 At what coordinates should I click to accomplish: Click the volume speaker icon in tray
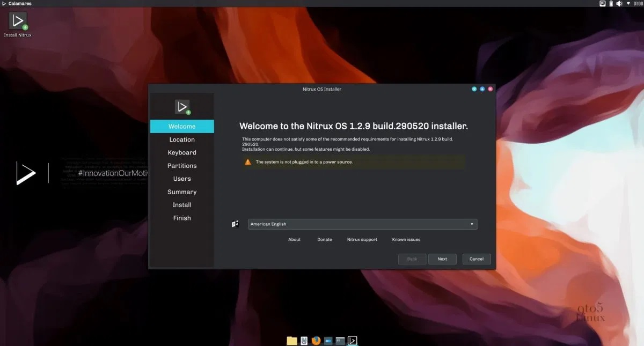coord(619,4)
